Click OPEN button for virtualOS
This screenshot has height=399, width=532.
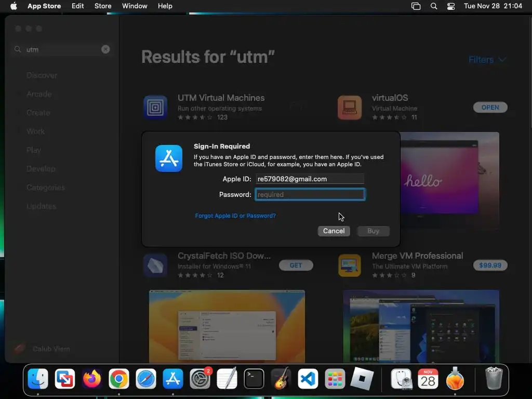tap(490, 107)
